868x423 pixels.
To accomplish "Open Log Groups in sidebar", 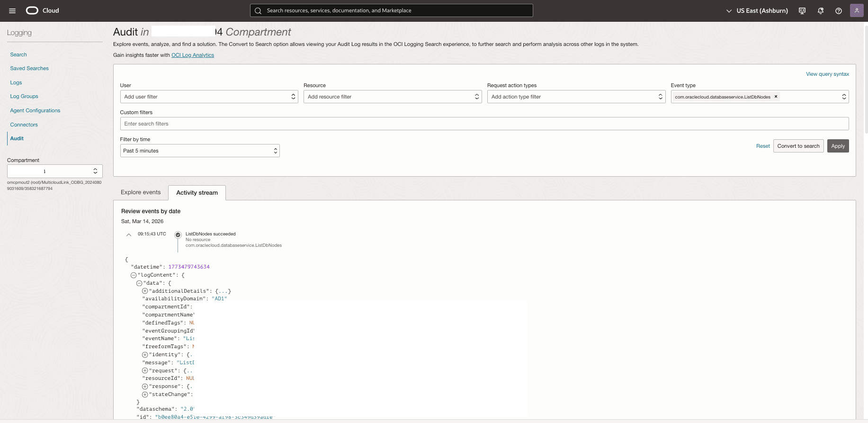I will 24,96.
